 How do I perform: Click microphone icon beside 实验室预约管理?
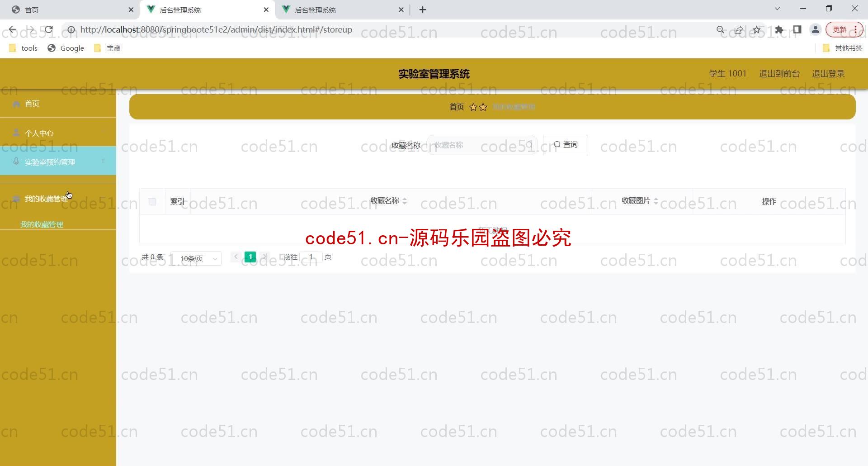click(16, 162)
